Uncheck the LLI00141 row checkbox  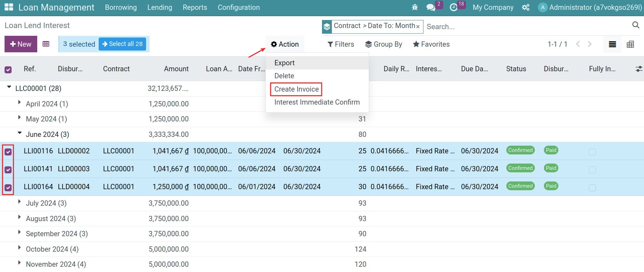(8, 170)
